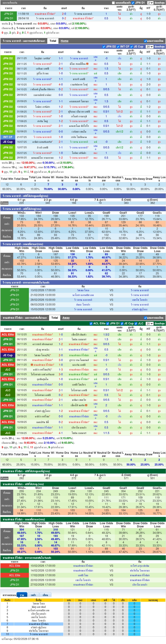Open 4-1 score of 07/09/25 JLC match

(61, 433)
